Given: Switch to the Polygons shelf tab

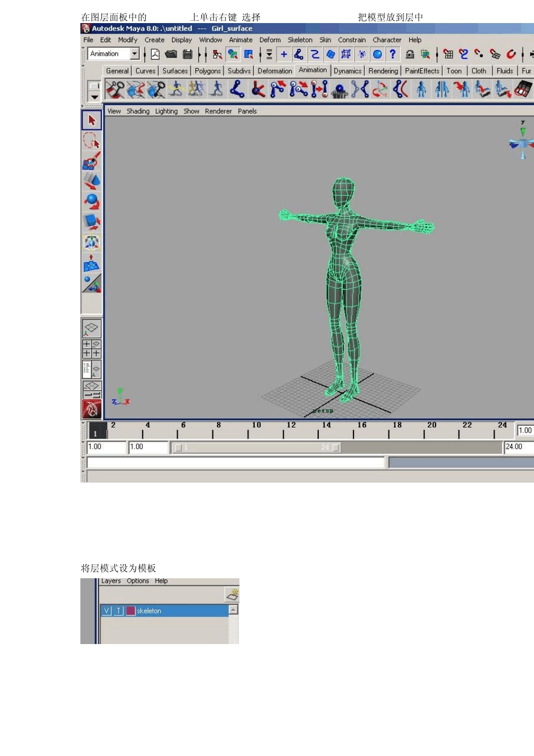Looking at the screenshot, I should point(207,71).
